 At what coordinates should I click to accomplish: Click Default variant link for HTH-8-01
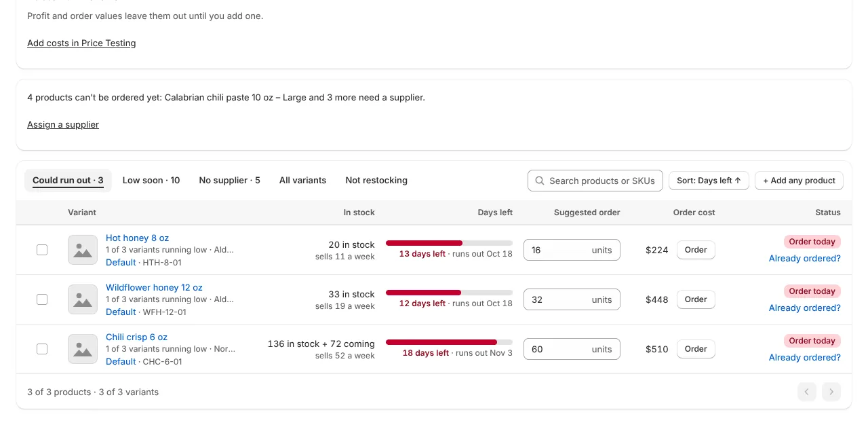[121, 262]
